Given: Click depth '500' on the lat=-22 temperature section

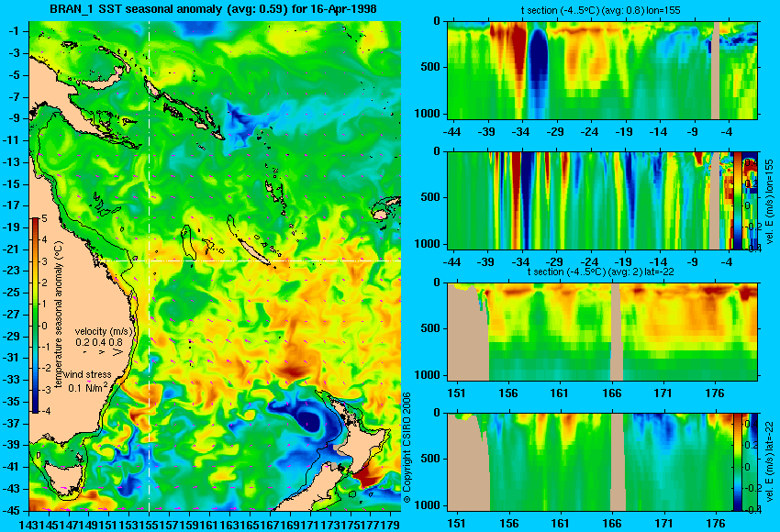Looking at the screenshot, I should [x=430, y=328].
